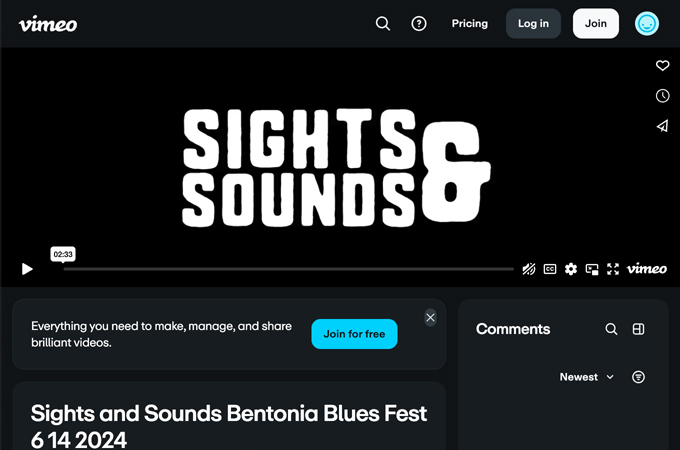Open player settings gear
The height and width of the screenshot is (450, 680).
click(x=571, y=269)
